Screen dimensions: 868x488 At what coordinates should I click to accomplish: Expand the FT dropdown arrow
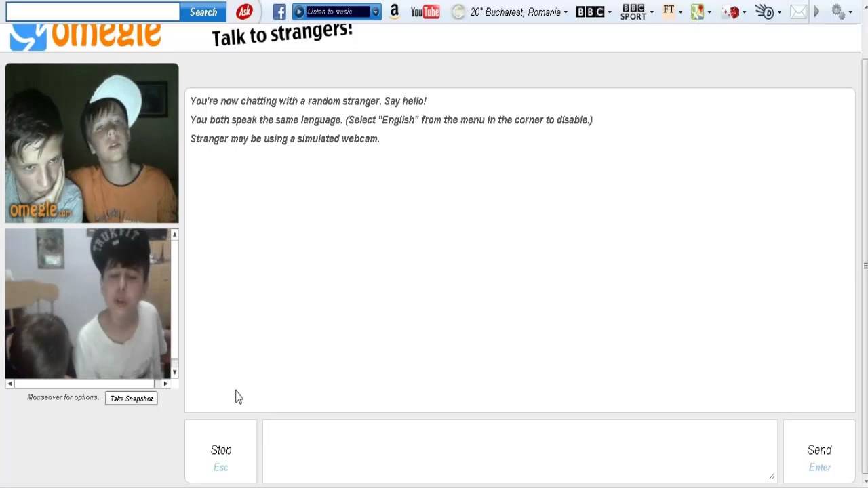680,12
